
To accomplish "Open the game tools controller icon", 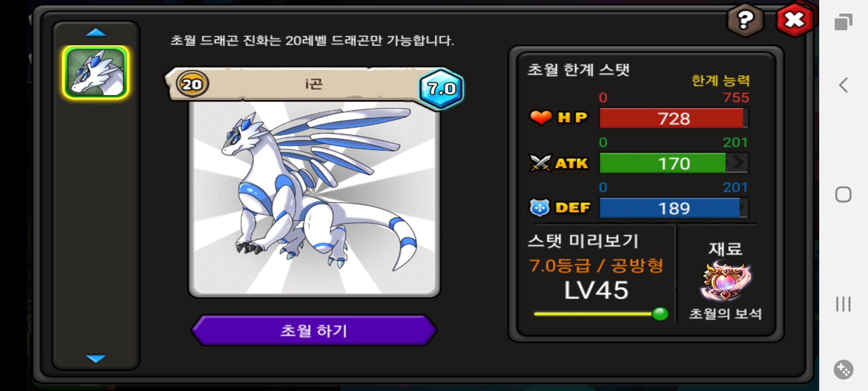I will pos(843,370).
